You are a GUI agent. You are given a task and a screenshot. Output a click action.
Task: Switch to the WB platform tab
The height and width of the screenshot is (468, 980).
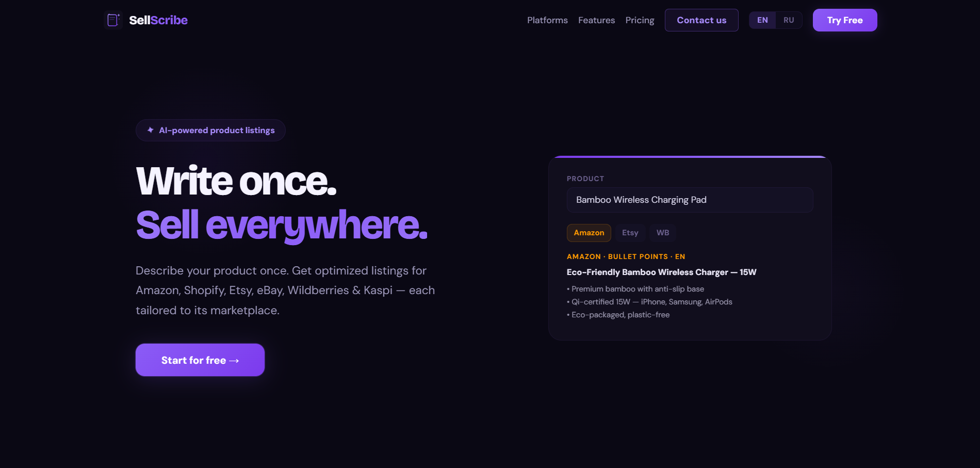[x=662, y=233]
